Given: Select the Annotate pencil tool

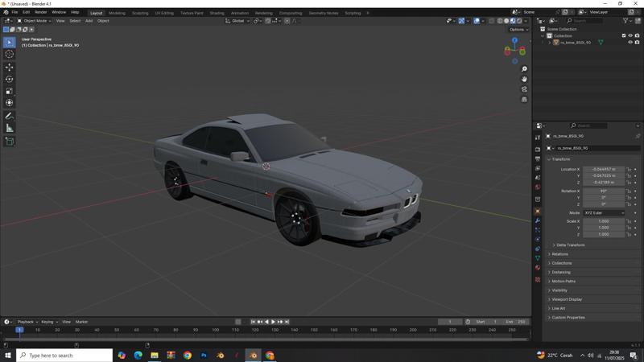Looking at the screenshot, I should (x=10, y=116).
